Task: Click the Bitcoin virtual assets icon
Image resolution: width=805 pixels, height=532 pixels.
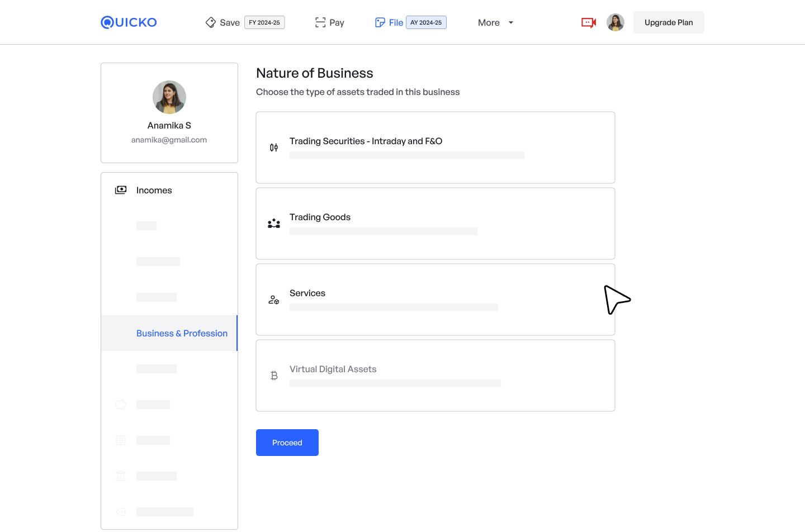Action: pos(274,376)
